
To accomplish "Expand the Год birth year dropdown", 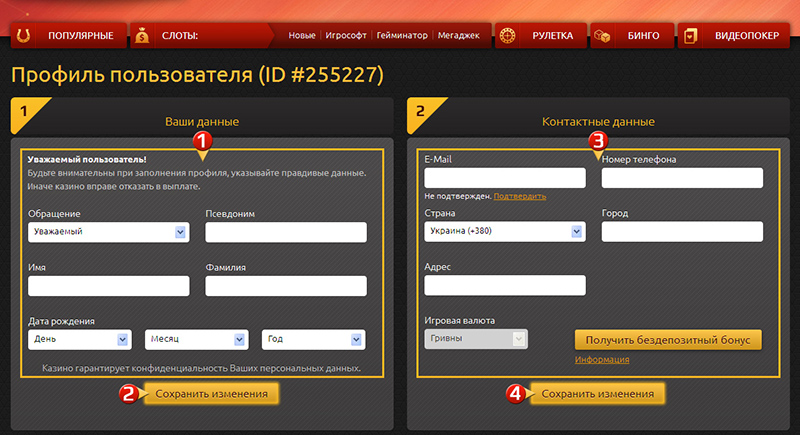I will tap(313, 339).
